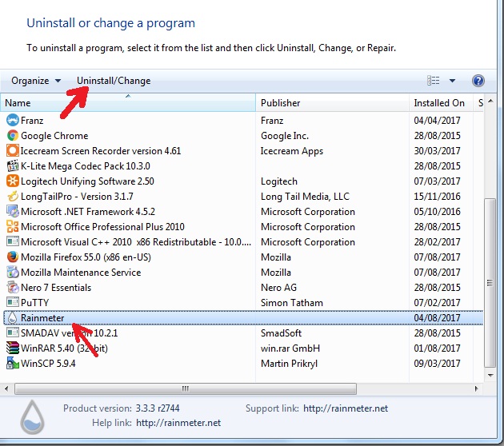Click the vertical scrollbar down arrow

[x=490, y=375]
